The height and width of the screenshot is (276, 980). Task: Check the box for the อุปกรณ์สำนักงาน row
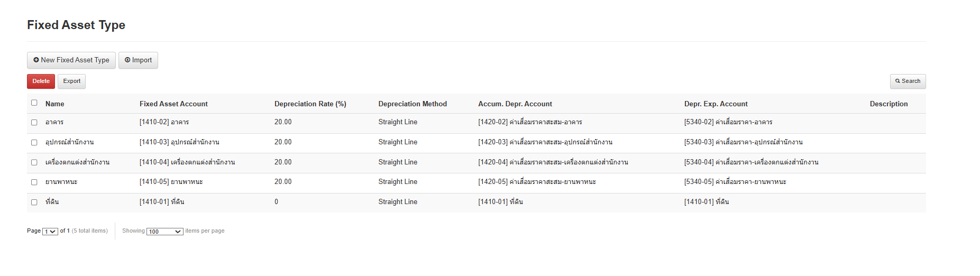tap(34, 143)
